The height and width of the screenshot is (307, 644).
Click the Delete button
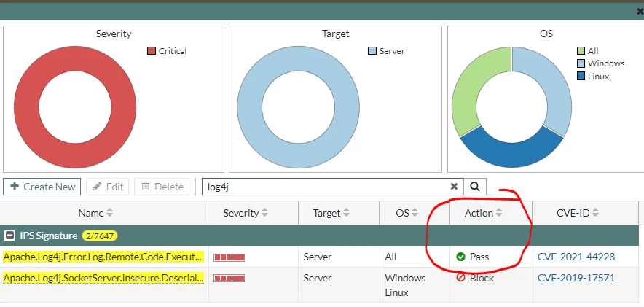162,187
